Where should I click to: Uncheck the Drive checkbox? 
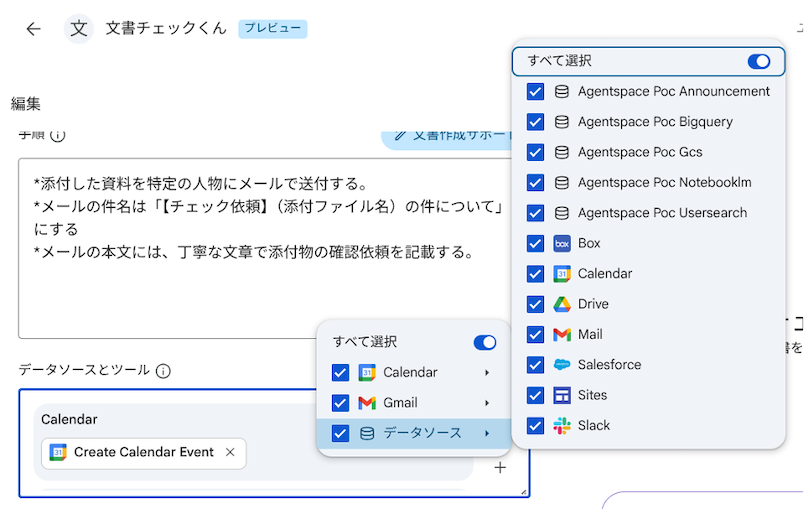[535, 304]
